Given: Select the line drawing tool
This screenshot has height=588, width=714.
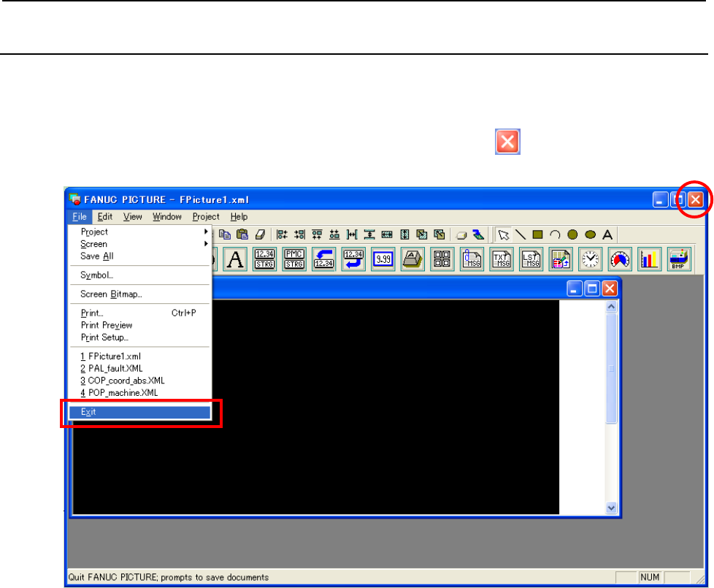Looking at the screenshot, I should coord(521,234).
